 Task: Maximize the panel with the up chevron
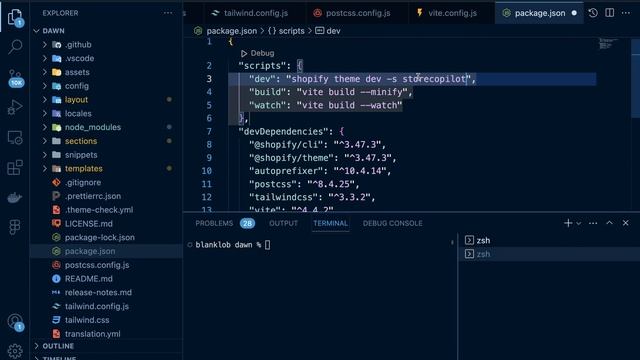pyautogui.click(x=609, y=223)
